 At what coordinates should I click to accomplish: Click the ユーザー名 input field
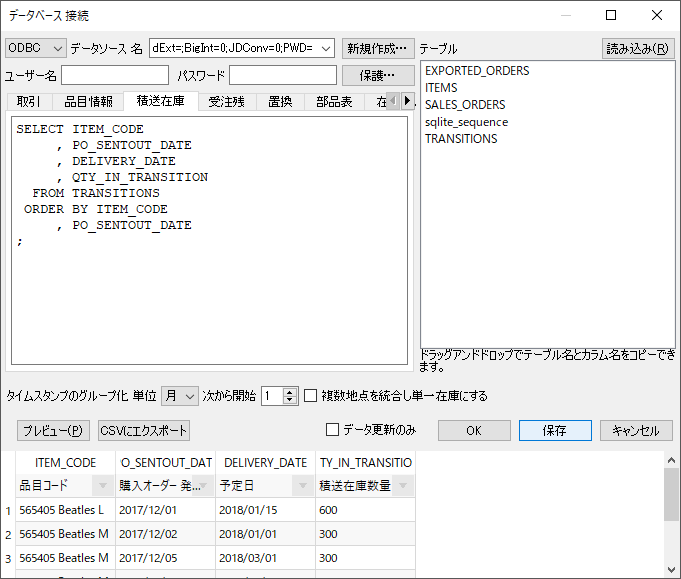pos(115,75)
